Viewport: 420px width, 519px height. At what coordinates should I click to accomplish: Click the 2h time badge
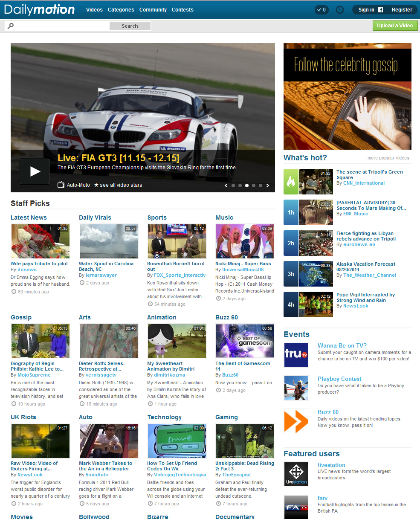click(291, 243)
